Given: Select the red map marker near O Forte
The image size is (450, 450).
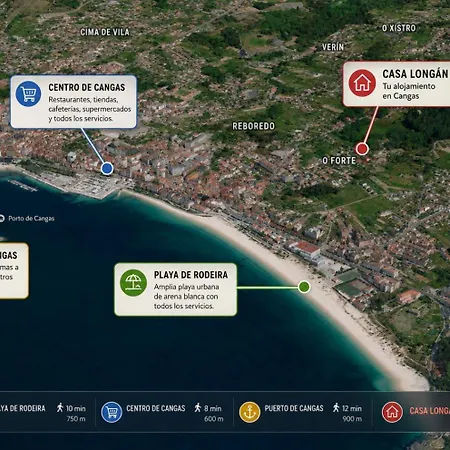Looking at the screenshot, I should pos(362,149).
